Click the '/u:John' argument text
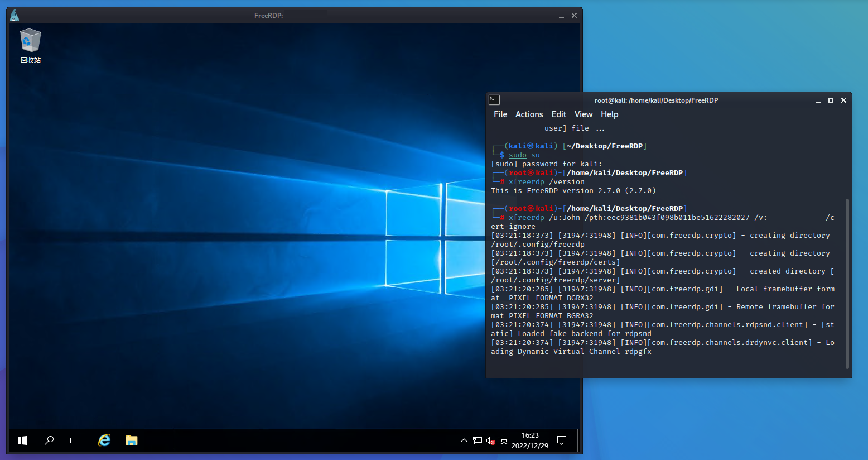Viewport: 868px width, 460px height. click(x=565, y=218)
